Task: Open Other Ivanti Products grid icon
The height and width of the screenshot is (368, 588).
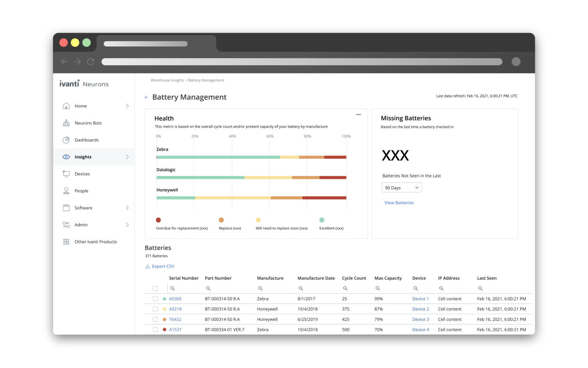Action: click(x=66, y=242)
